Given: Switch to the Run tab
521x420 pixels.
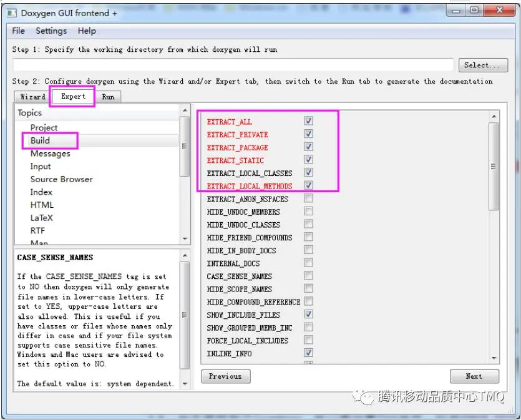Looking at the screenshot, I should click(108, 97).
